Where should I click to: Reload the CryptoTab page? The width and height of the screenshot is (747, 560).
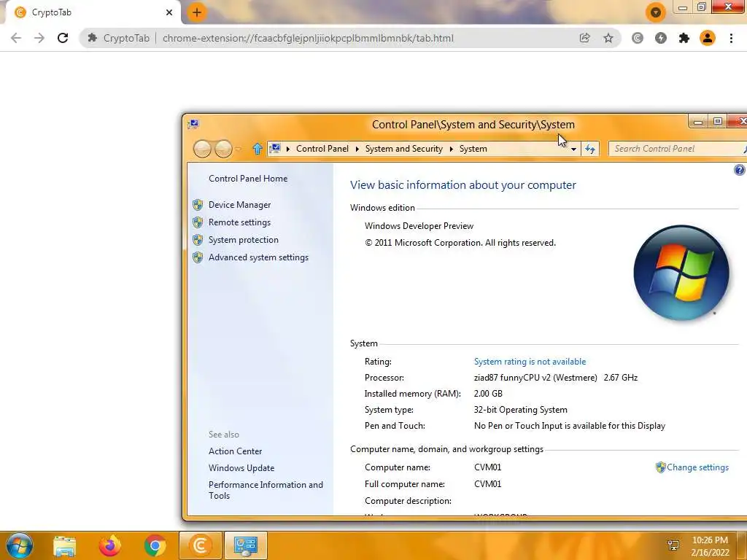tap(63, 38)
